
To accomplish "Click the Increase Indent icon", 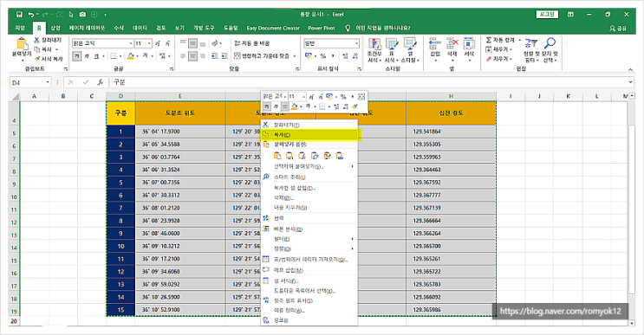I will coord(224,55).
